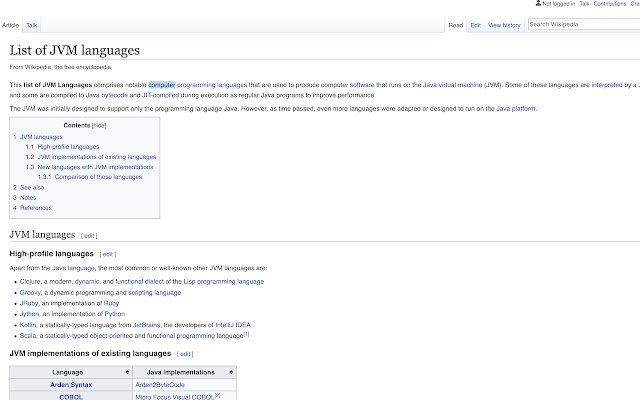
Task: Jump to High-profile languages in contents
Action: click(68, 147)
